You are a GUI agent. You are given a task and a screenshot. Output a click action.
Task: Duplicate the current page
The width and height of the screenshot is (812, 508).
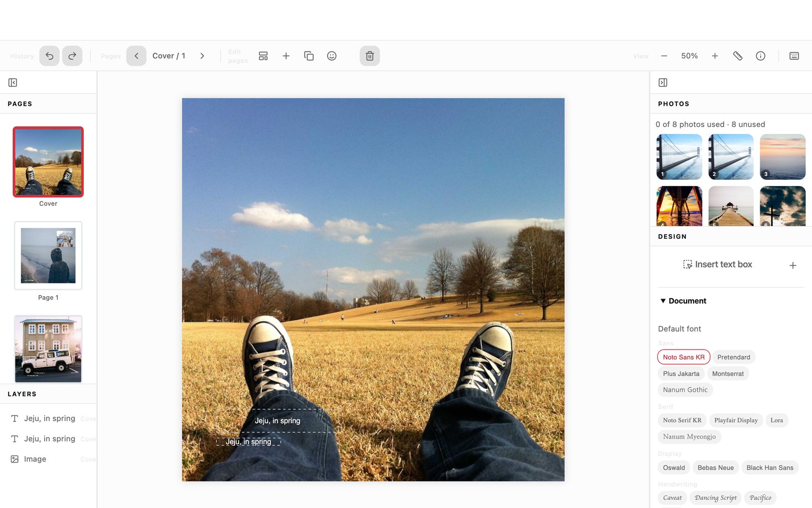[x=309, y=56]
